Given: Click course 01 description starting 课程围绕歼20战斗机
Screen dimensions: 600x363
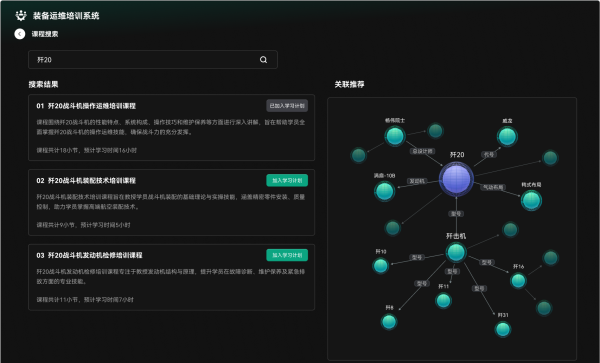Looking at the screenshot, I should [171, 127].
